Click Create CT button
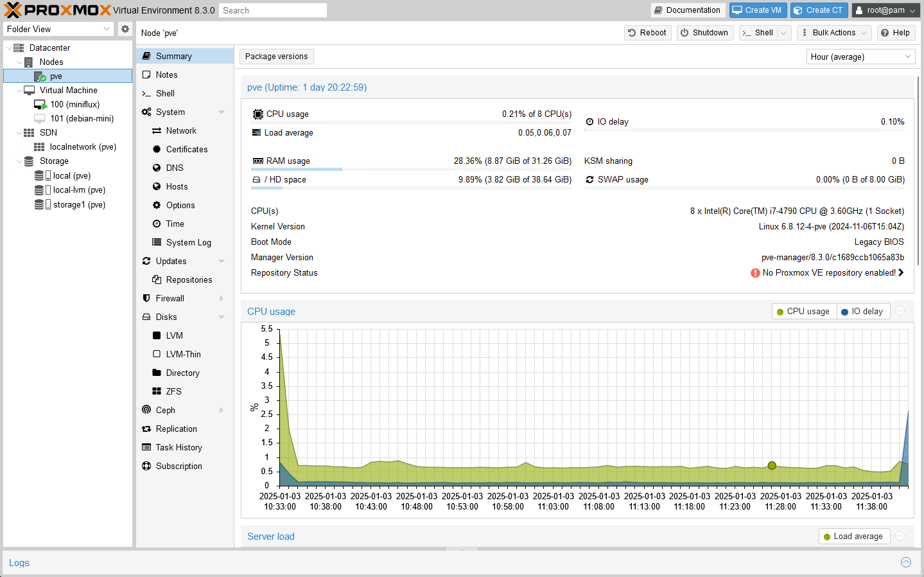 coord(818,10)
